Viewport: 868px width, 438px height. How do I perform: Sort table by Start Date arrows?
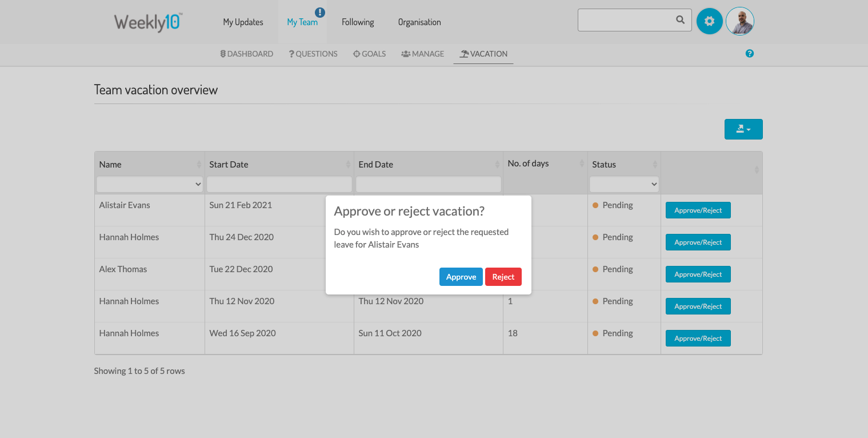[348, 165]
